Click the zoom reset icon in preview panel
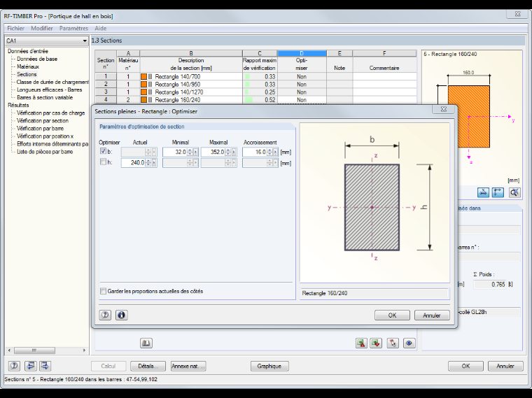 point(514,192)
